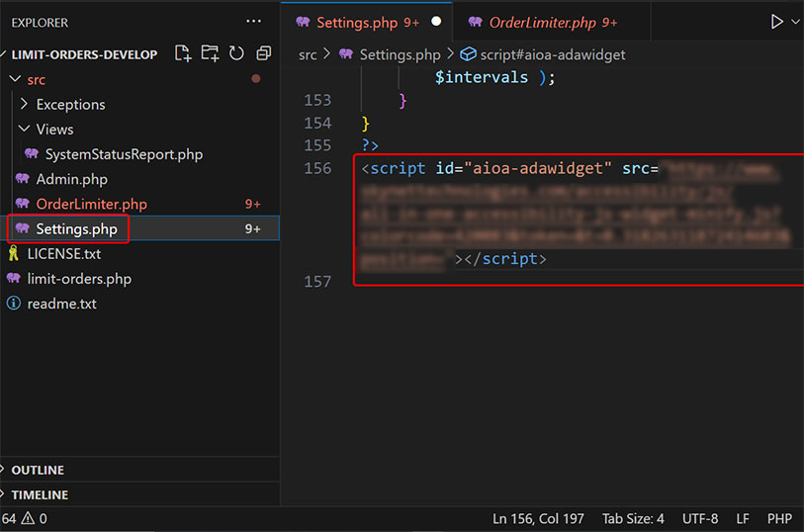804x532 pixels.
Task: Expand the OUTLINE section
Action: click(38, 470)
